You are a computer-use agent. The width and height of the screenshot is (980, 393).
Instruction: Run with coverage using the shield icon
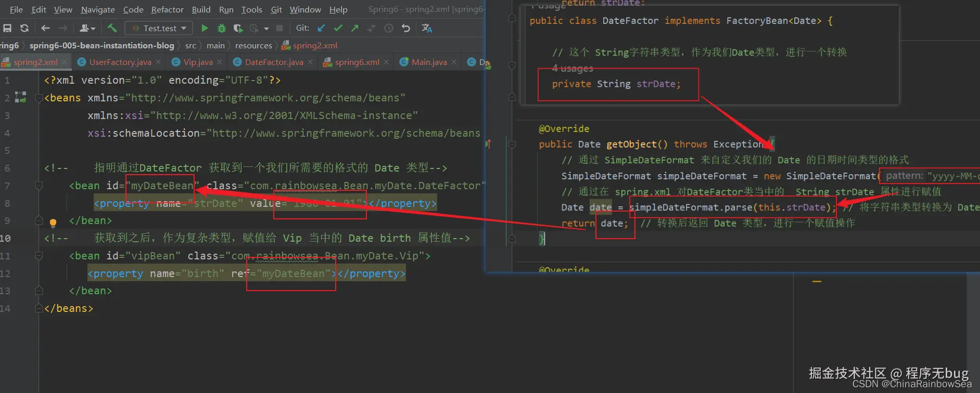pos(238,28)
